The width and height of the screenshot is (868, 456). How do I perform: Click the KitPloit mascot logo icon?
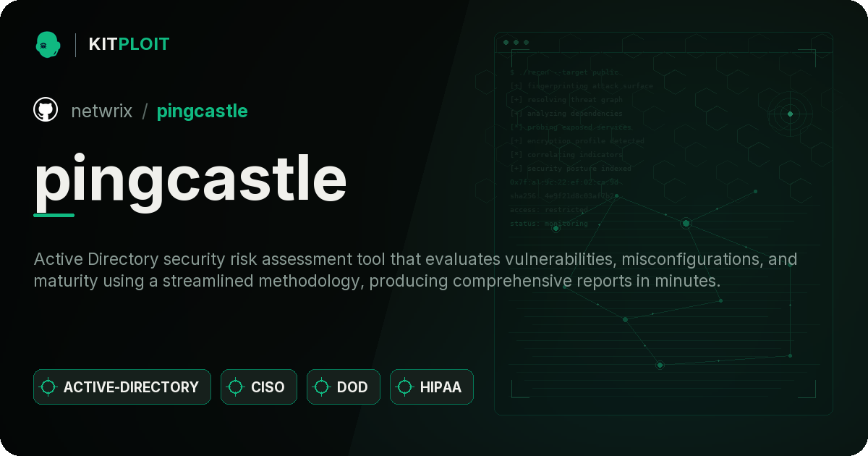click(x=48, y=44)
